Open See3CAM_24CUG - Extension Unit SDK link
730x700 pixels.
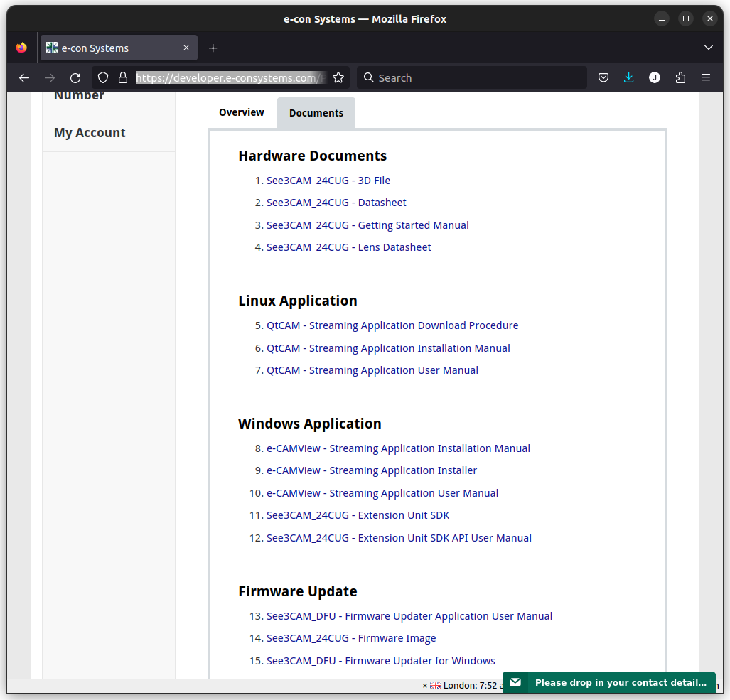tap(358, 516)
